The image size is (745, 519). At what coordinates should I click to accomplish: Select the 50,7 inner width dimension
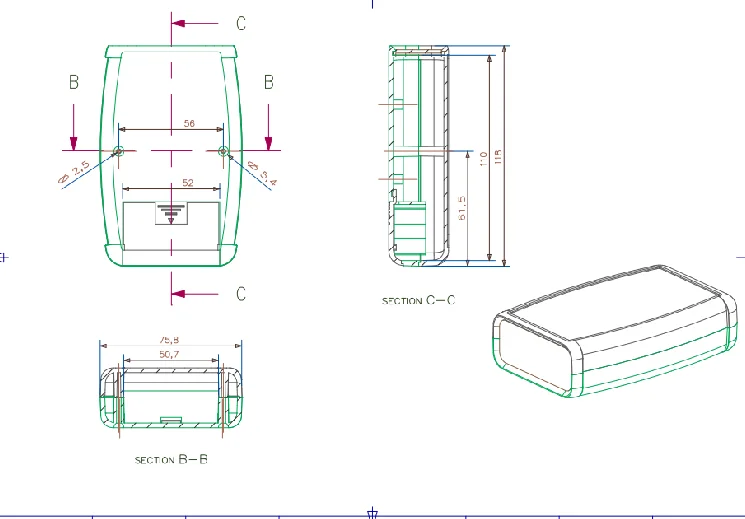170,355
